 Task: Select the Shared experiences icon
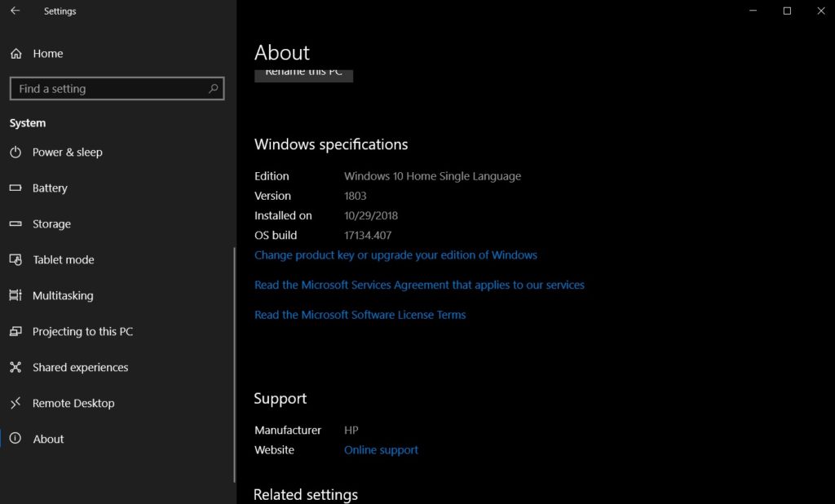16,367
